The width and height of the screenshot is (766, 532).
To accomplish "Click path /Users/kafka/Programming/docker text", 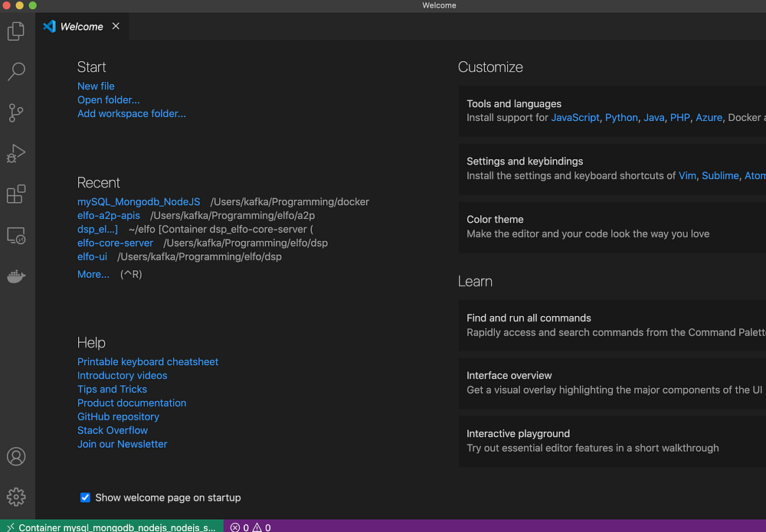I will [290, 201].
